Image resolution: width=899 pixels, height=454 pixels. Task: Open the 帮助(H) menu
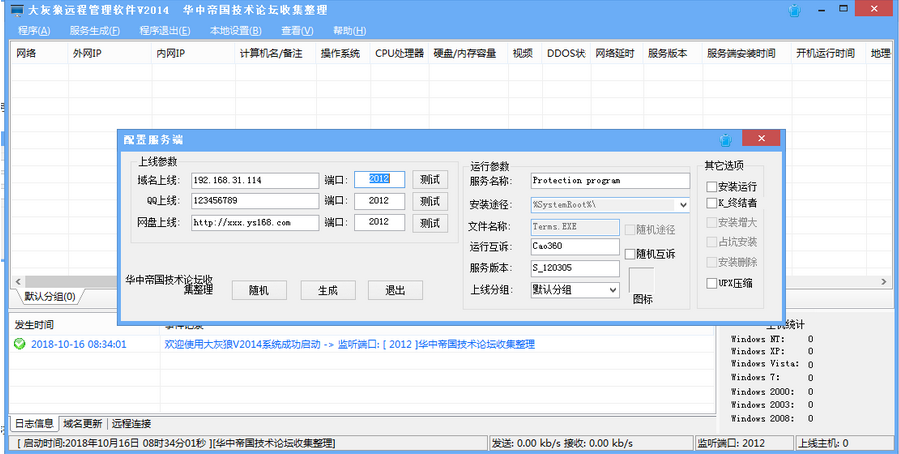pyautogui.click(x=349, y=31)
